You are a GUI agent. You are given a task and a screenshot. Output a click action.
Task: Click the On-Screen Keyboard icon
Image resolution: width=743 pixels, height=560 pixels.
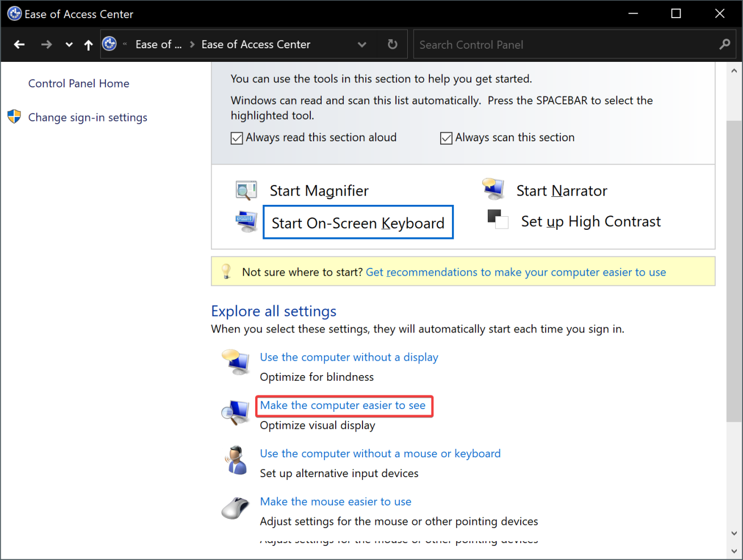246,221
